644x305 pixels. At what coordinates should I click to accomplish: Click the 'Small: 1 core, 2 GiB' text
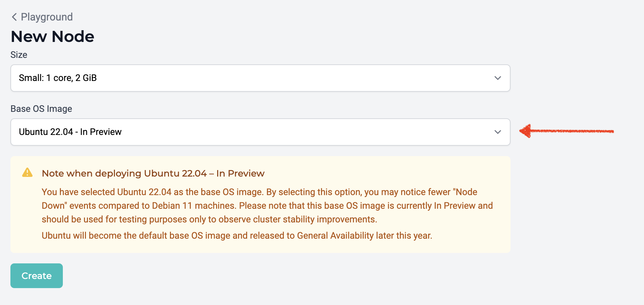coord(58,78)
